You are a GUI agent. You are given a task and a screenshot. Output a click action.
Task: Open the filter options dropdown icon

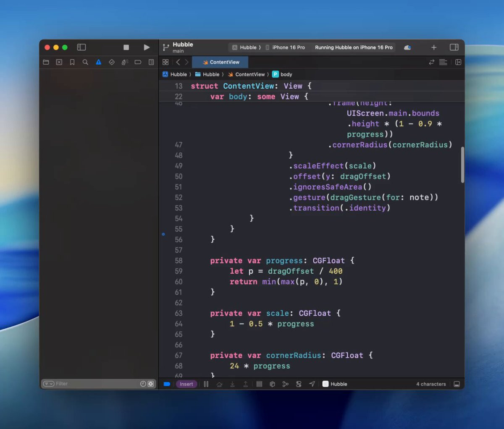click(x=49, y=384)
